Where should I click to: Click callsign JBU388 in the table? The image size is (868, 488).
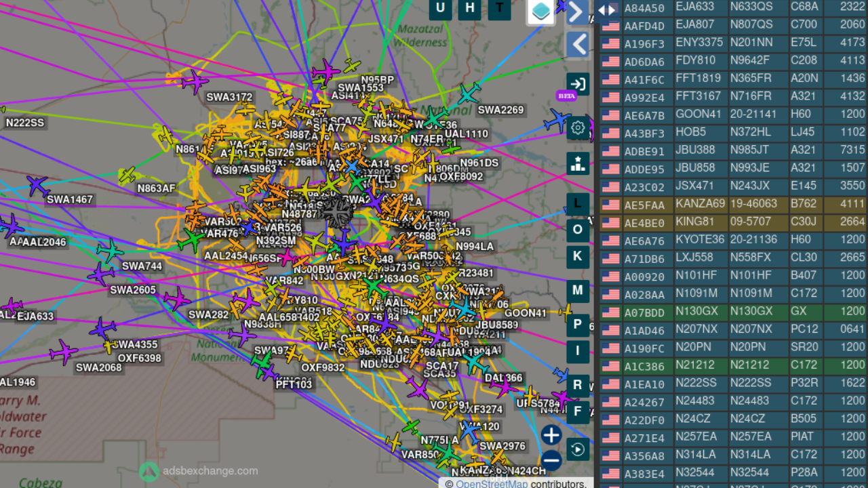coord(695,150)
